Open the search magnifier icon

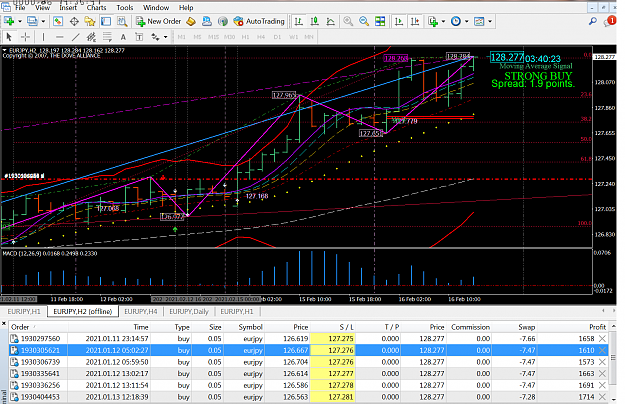tap(593, 21)
